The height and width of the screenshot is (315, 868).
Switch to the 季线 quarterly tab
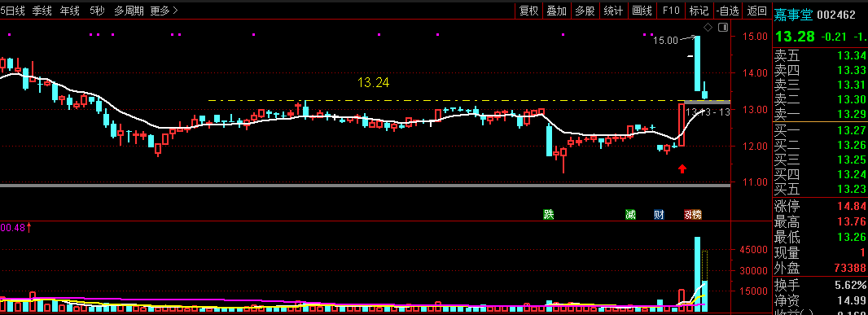(42, 11)
